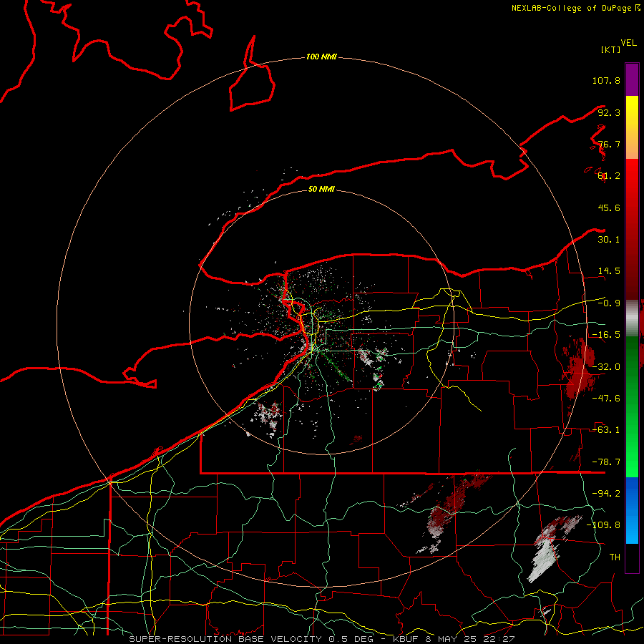Click the 107.8 velocity scale value
This screenshot has height=644, width=644.
[x=606, y=80]
